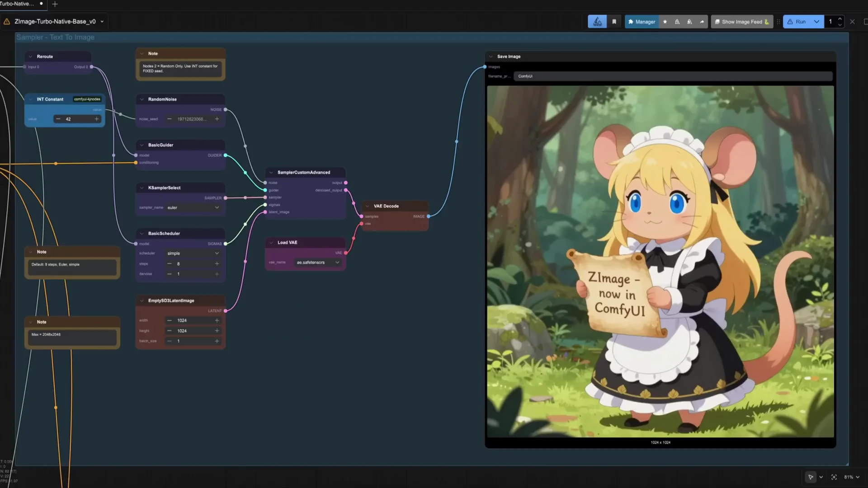Click the star icon in the top toolbar
The image size is (868, 488).
[665, 21]
